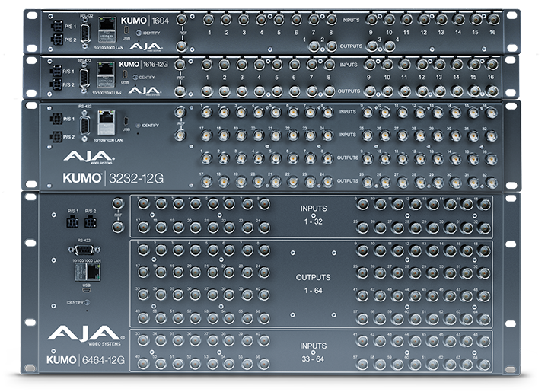Click input 16 BNC connector on KUMO 1604

[491, 21]
